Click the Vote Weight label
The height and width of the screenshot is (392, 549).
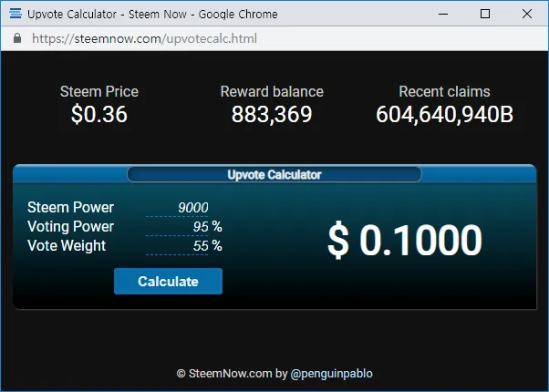(67, 246)
